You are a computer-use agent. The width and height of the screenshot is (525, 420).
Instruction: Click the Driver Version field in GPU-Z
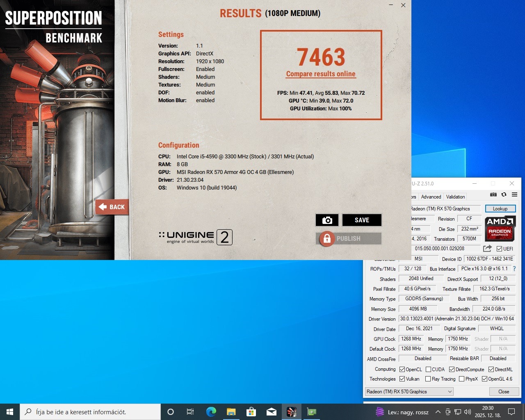coord(457,319)
